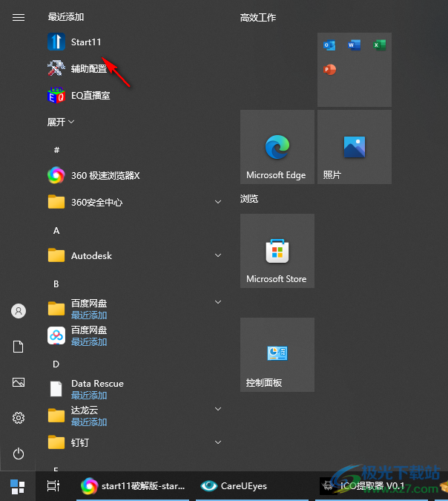Open the Microsoft Store tile
448x501 pixels.
pyautogui.click(x=277, y=251)
